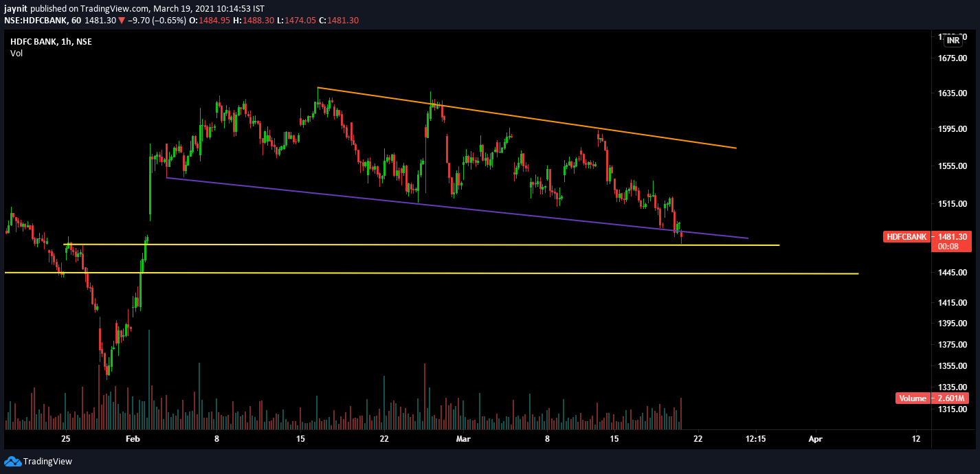Click the red Volume label tag
The height and width of the screenshot is (474, 980).
pos(913,398)
